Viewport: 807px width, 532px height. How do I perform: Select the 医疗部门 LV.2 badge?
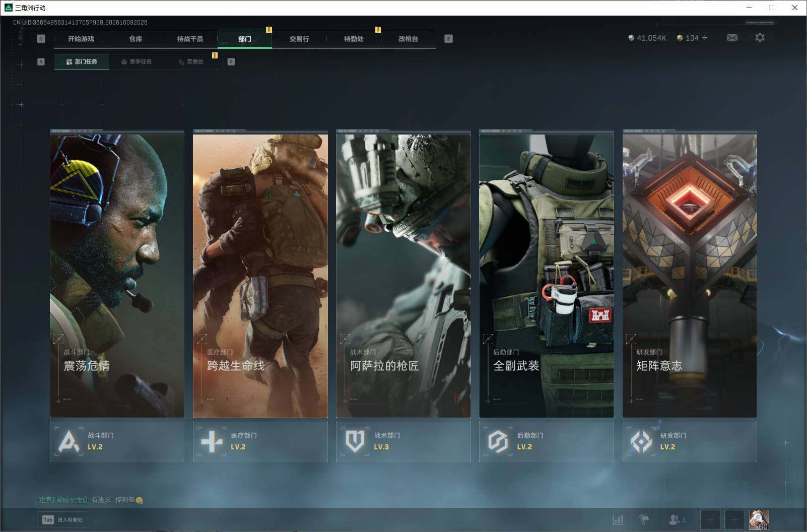pyautogui.click(x=260, y=441)
